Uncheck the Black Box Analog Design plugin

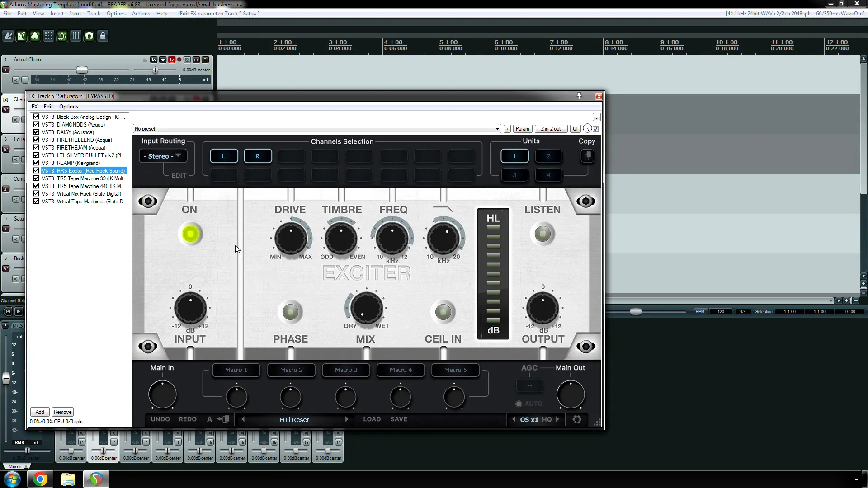36,117
